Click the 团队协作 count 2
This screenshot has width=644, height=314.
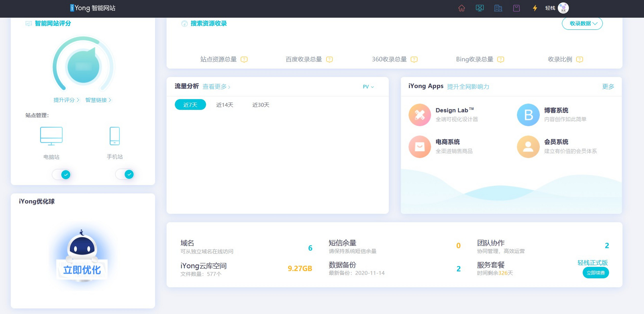coord(607,246)
